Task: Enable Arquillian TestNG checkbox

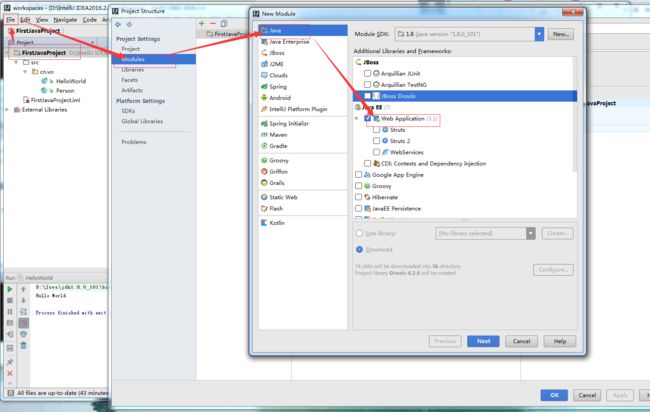Action: click(367, 84)
